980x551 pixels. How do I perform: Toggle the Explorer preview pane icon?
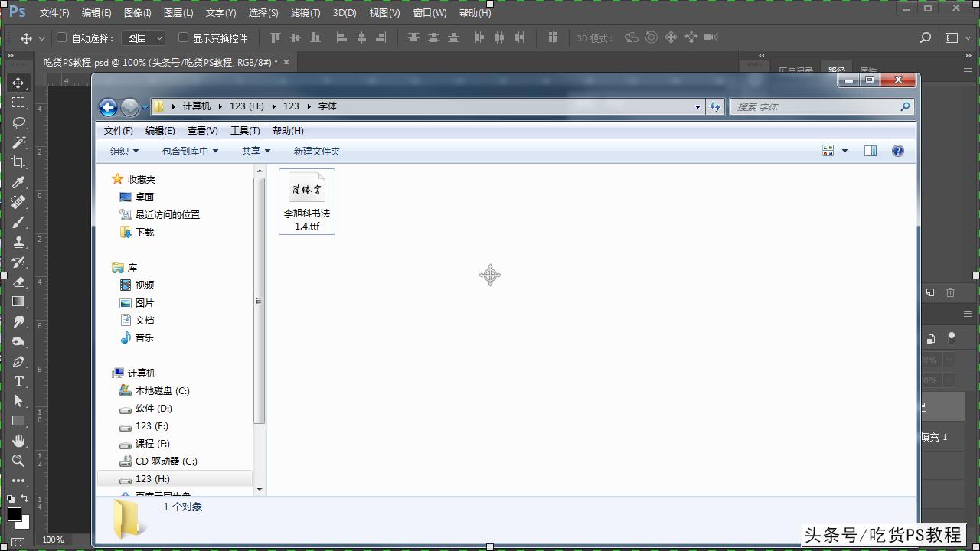pyautogui.click(x=871, y=151)
